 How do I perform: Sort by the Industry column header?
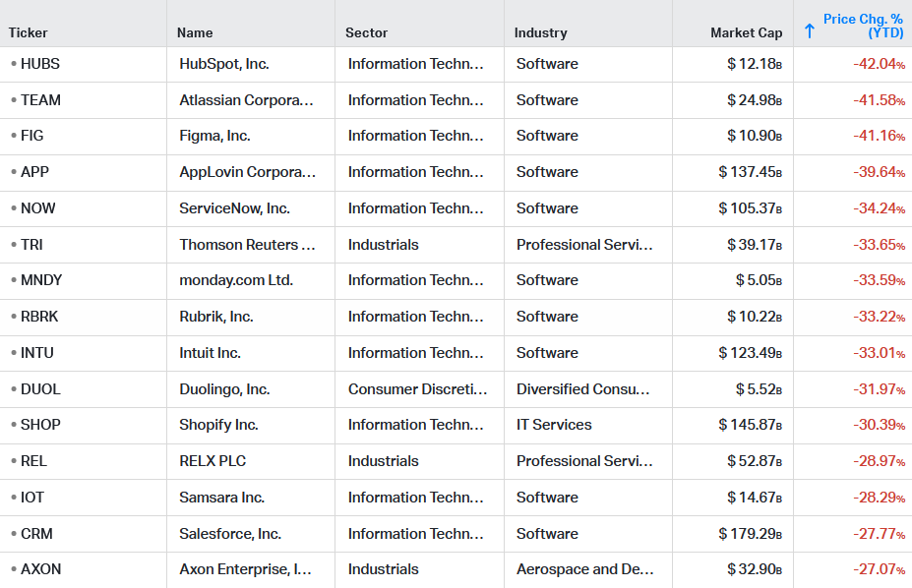(540, 32)
